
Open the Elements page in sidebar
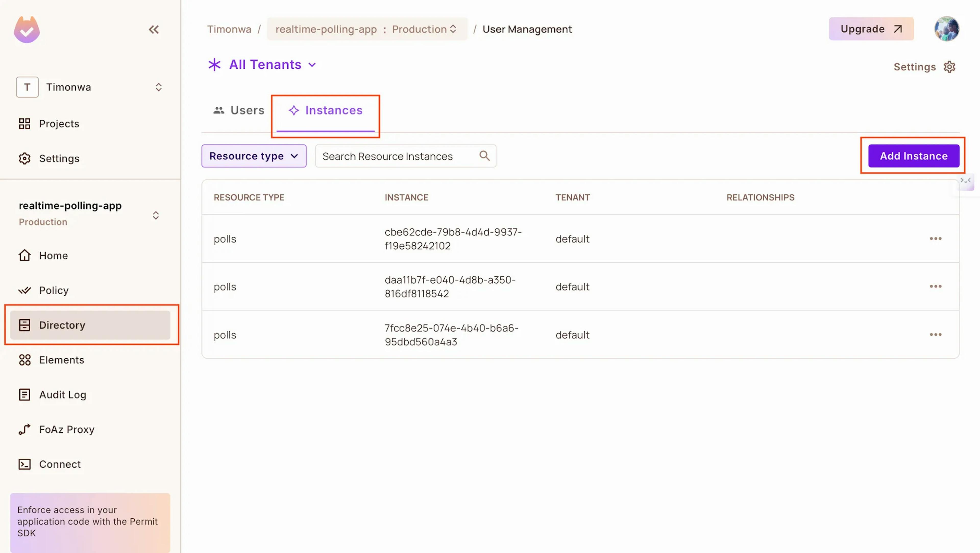(x=61, y=360)
